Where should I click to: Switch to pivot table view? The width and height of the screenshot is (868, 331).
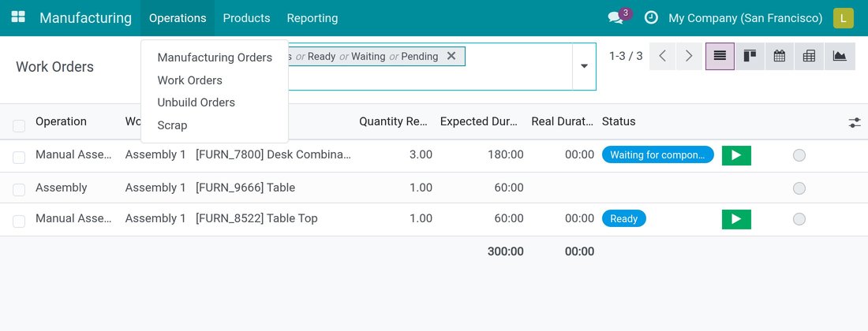pyautogui.click(x=810, y=57)
